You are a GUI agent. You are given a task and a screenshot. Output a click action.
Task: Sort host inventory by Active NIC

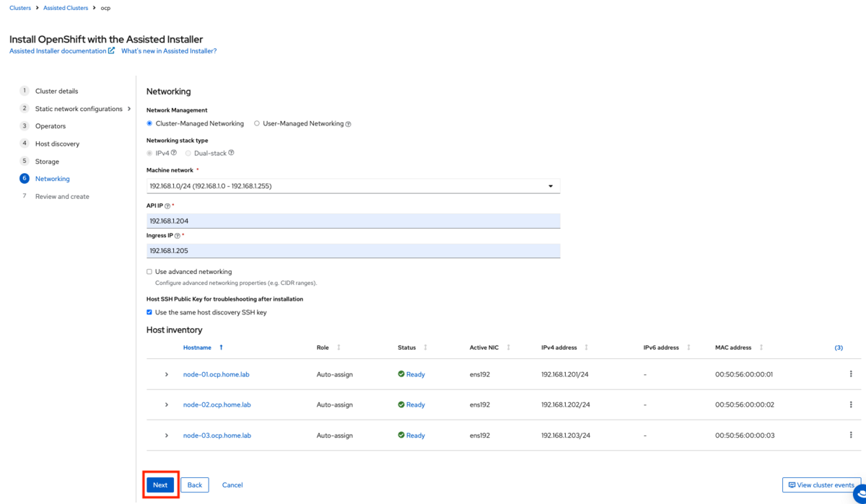point(508,348)
